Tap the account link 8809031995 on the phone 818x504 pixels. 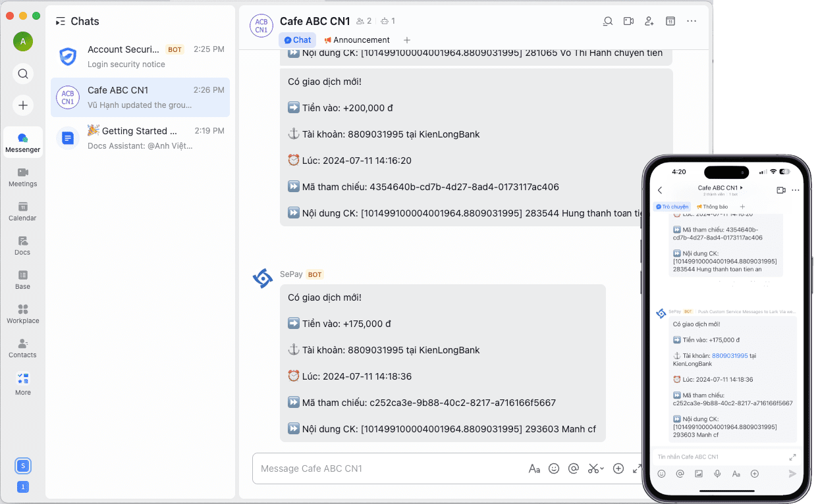730,355
